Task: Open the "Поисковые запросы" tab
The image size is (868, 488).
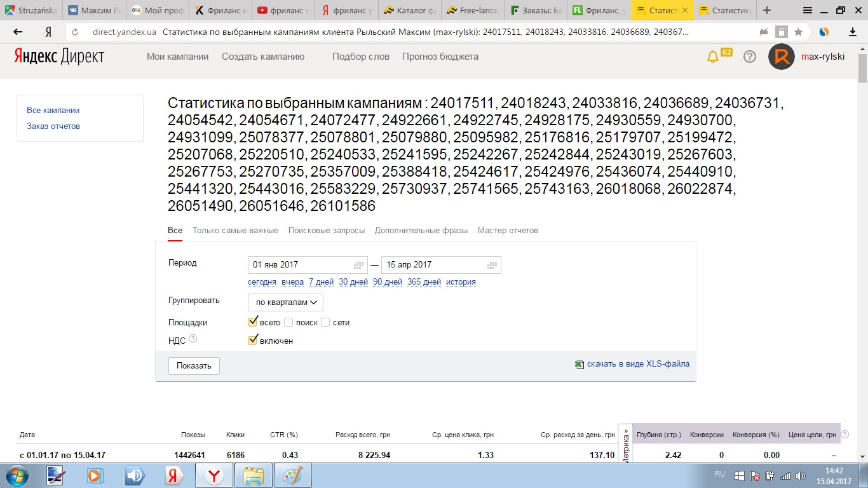Action: pyautogui.click(x=327, y=231)
